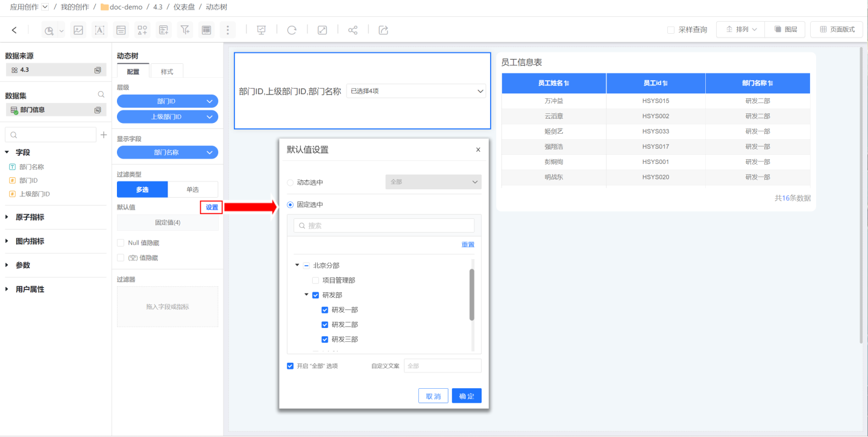Click the fullscreen expand icon

coord(322,30)
